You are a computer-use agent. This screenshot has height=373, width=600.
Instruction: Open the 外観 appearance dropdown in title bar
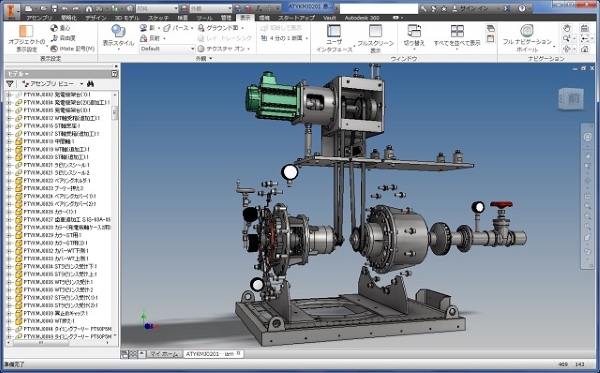coord(211,8)
